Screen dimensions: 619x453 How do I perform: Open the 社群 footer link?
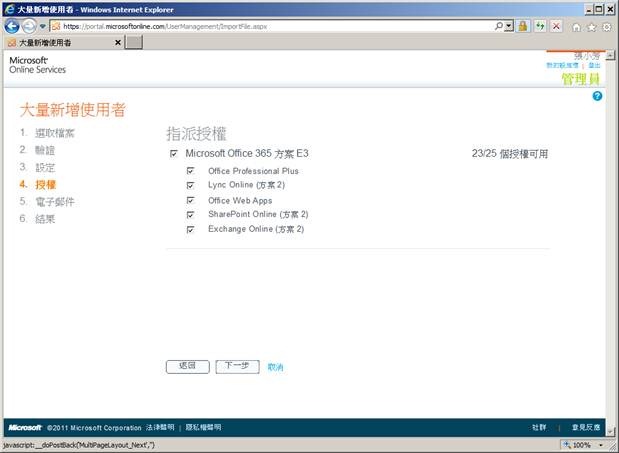point(539,427)
